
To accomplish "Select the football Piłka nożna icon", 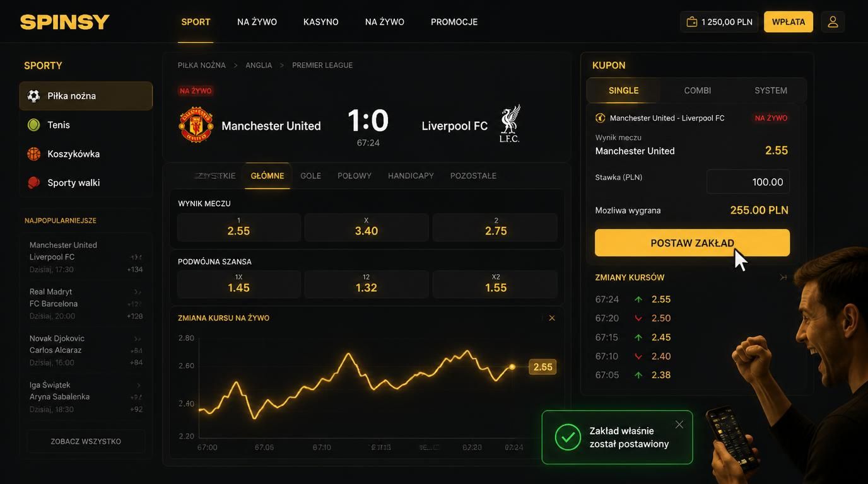I will coord(33,96).
